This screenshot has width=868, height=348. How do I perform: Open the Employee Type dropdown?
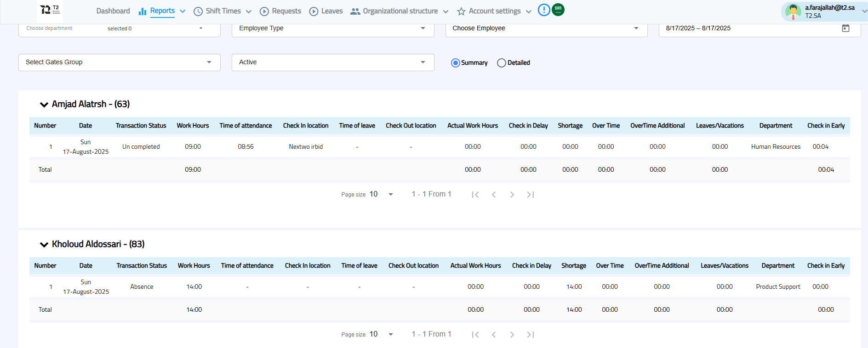[x=333, y=28]
